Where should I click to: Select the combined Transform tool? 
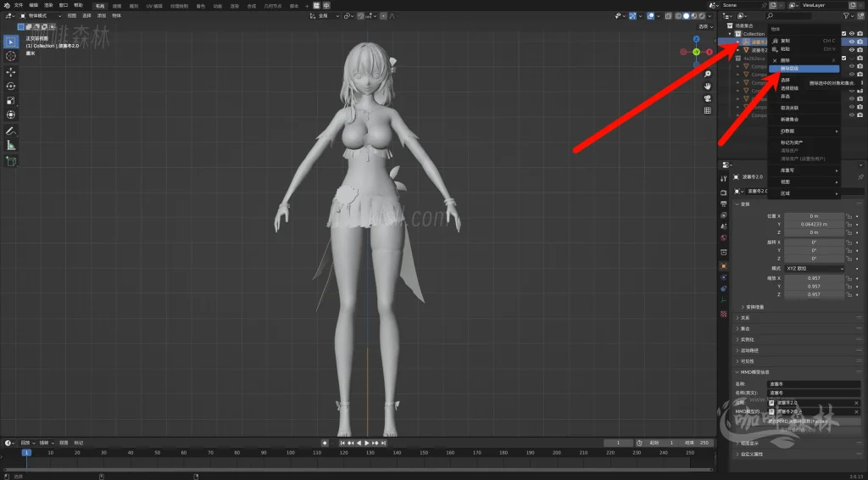[x=10, y=114]
